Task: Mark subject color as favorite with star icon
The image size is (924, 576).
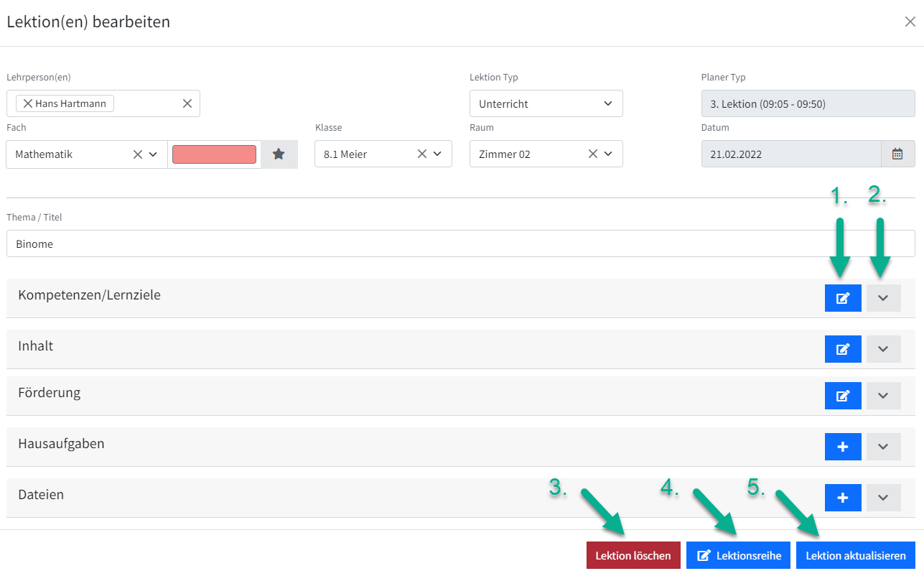Action: tap(279, 154)
